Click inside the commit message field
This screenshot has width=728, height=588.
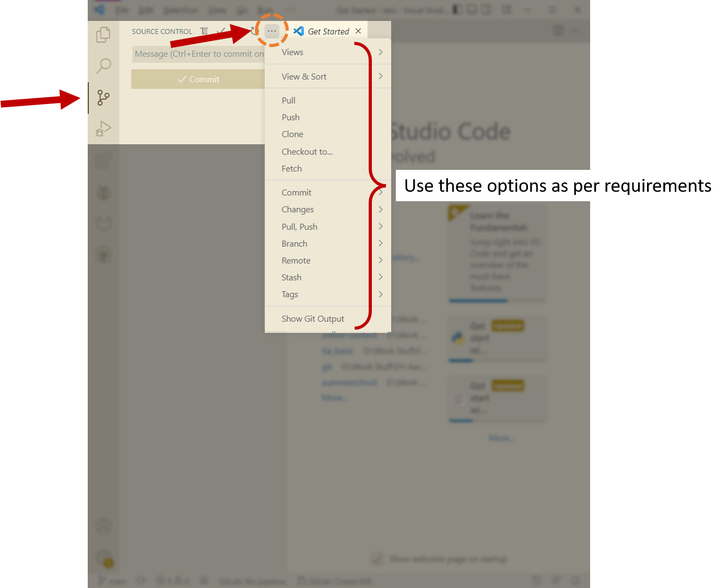pyautogui.click(x=198, y=53)
